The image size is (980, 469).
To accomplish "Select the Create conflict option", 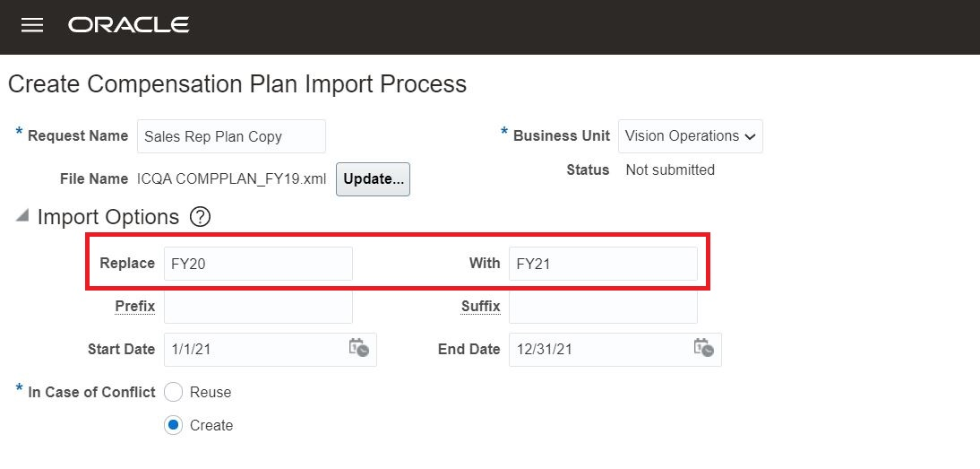I will point(174,425).
